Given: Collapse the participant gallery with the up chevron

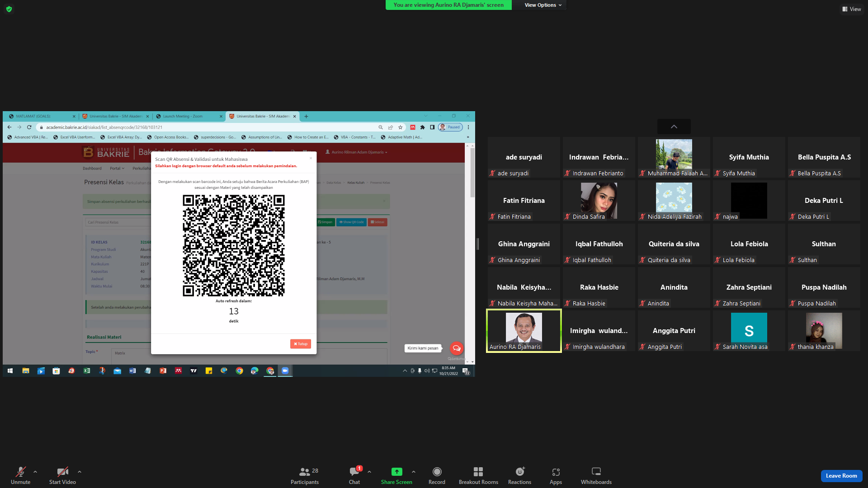Looking at the screenshot, I should pos(674,127).
